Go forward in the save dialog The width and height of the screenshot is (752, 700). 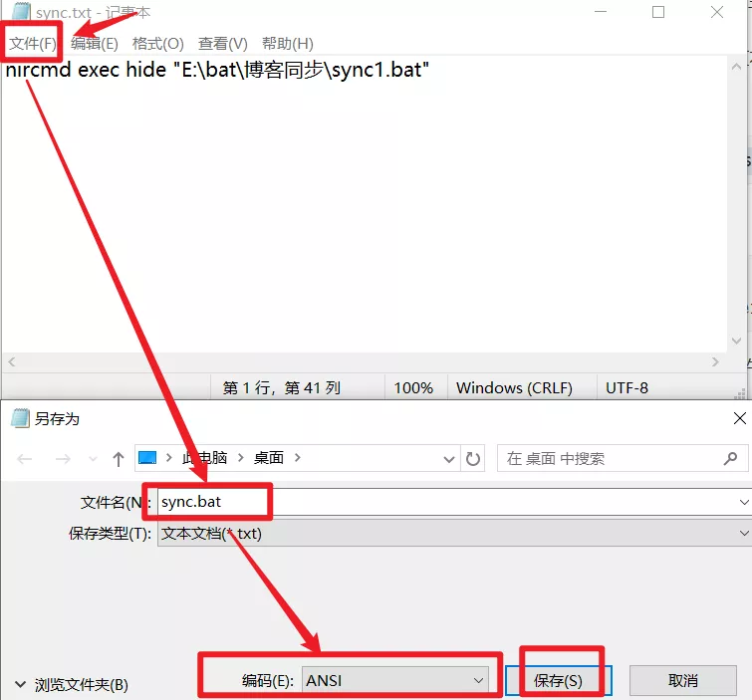pyautogui.click(x=63, y=459)
